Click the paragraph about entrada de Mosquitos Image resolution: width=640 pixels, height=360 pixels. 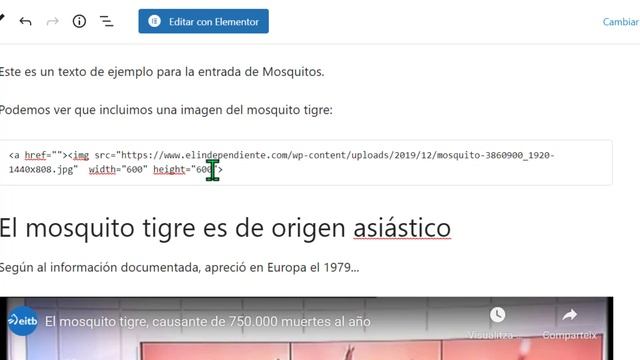162,72
